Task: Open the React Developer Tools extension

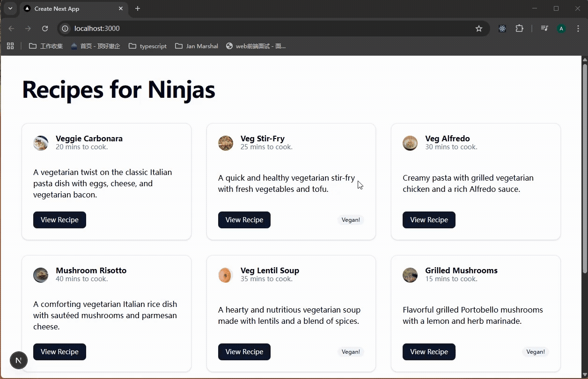Action: (x=502, y=29)
